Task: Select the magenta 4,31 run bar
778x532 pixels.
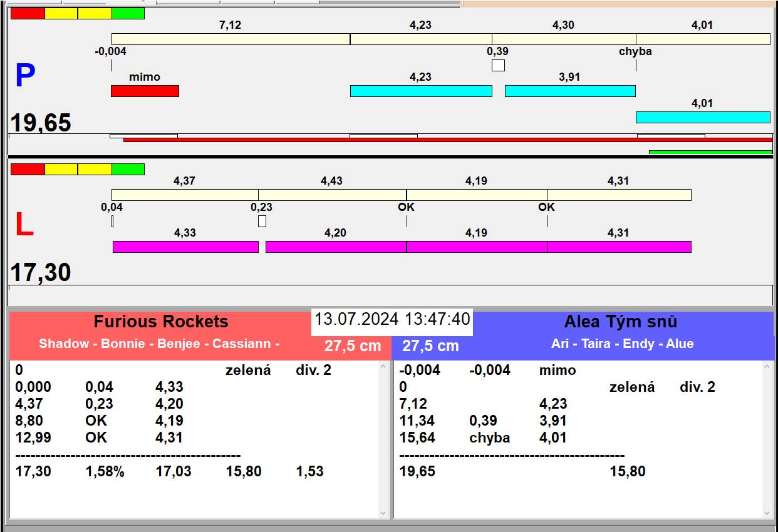Action: tap(619, 247)
